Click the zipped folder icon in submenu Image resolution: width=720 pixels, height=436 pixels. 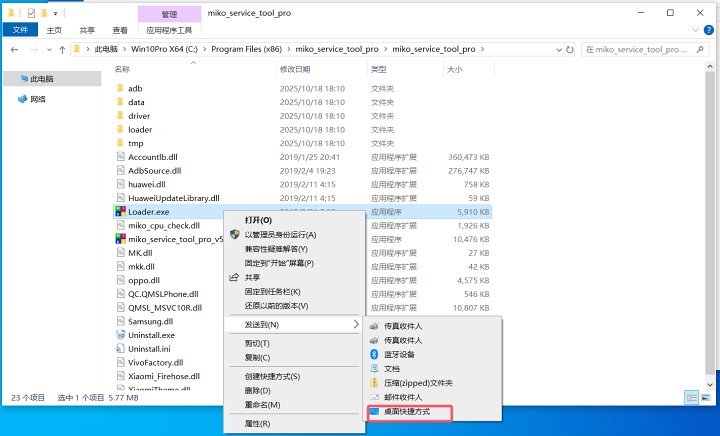(x=374, y=383)
